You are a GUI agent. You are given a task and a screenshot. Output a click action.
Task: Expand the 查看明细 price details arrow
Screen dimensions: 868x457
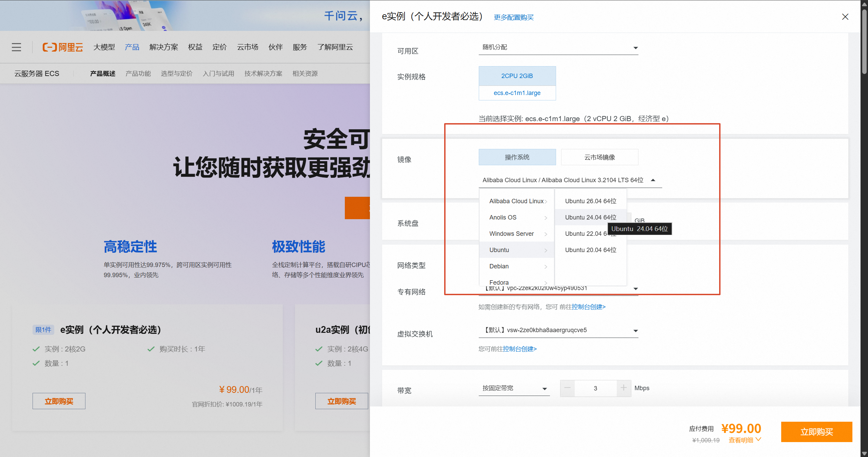pos(758,440)
